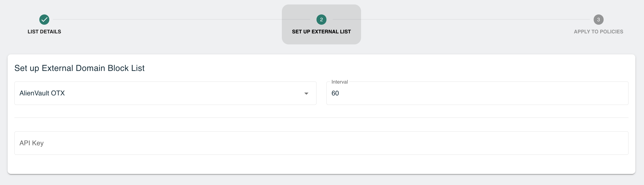The width and height of the screenshot is (644, 185).
Task: Click the dropdown caret arrow beside AlienVault OTX
Action: (306, 94)
